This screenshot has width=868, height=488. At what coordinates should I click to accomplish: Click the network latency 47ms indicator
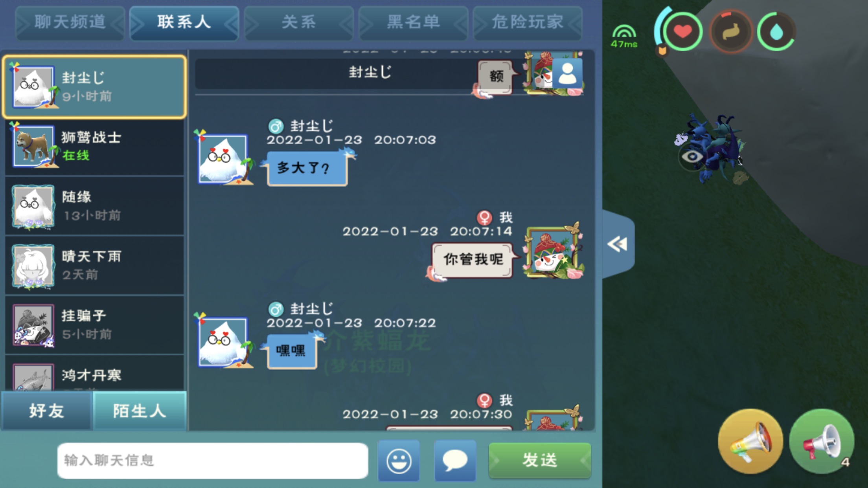(x=624, y=37)
